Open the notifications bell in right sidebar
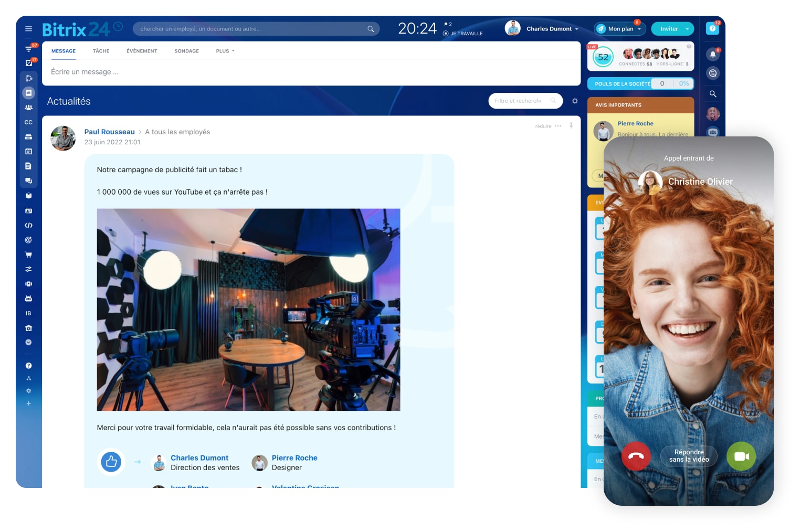The width and height of the screenshot is (800, 532). coord(712,54)
